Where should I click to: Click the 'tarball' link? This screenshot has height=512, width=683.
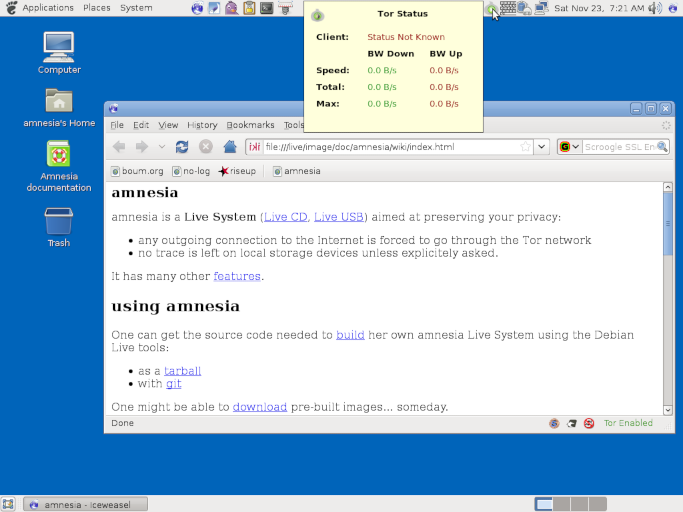coord(183,370)
